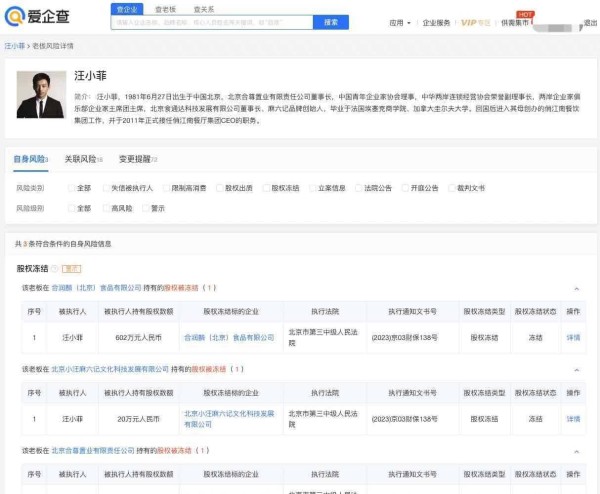Check the 法院公告 filter
The width and height of the screenshot is (600, 494).
click(359, 188)
